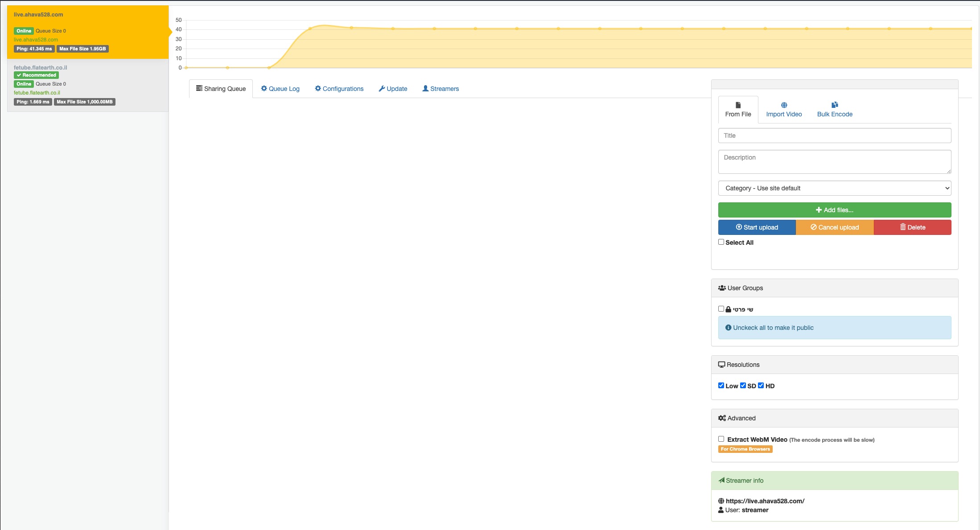This screenshot has height=530, width=980.
Task: Click the For Chrome Browsers label
Action: [745, 449]
